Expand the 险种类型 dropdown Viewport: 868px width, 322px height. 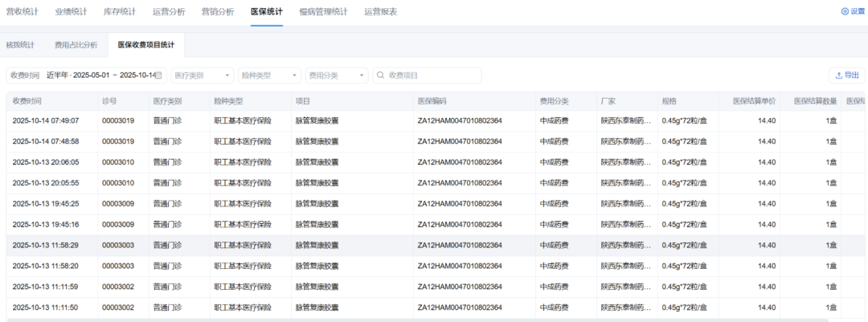pos(269,75)
